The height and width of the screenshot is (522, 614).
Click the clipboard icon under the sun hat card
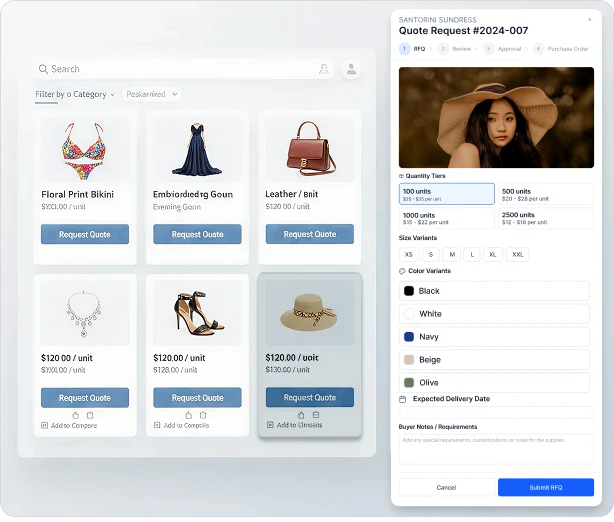[316, 414]
